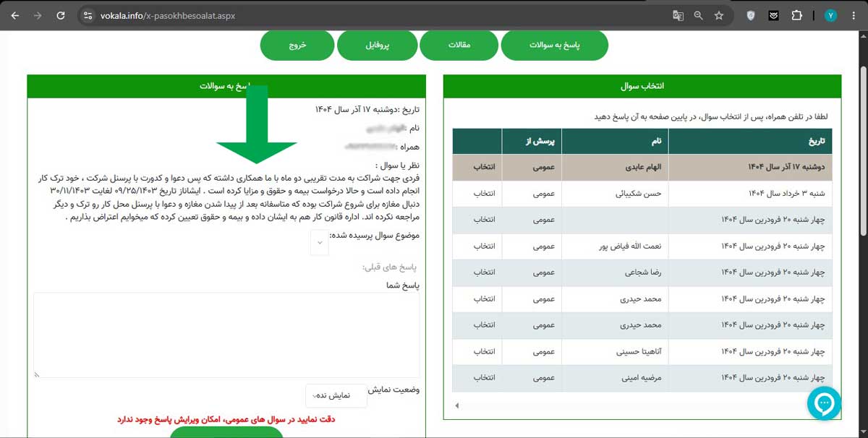Open the mail extension icon
The image size is (868, 438).
click(x=773, y=15)
